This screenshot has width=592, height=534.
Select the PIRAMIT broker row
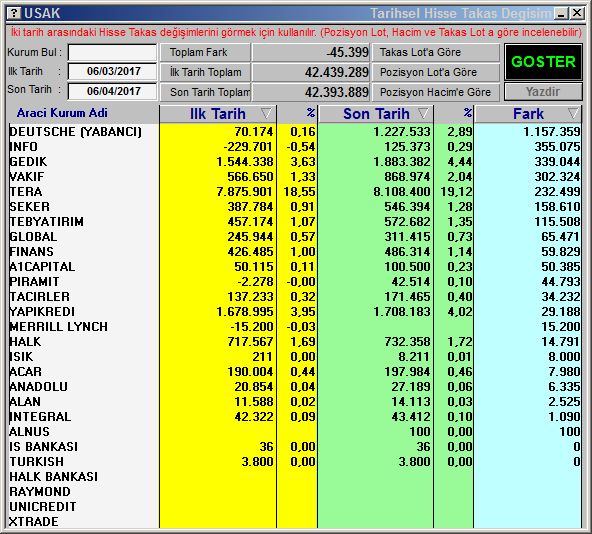294,281
